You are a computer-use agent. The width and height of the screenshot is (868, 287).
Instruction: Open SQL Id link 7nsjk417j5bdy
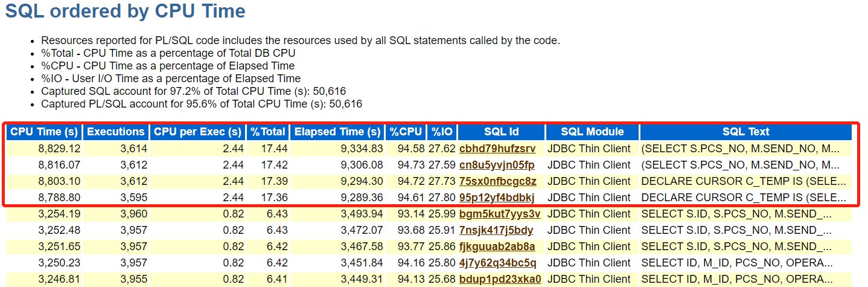[496, 230]
